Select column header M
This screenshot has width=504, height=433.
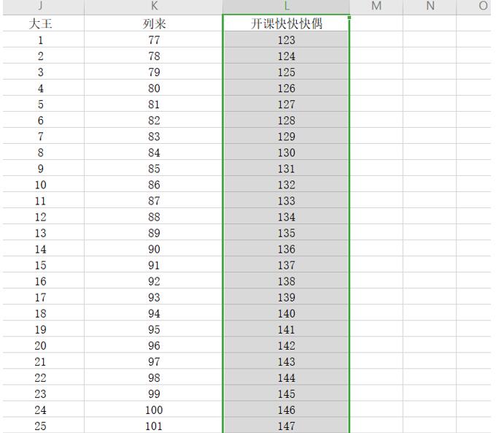pos(376,6)
